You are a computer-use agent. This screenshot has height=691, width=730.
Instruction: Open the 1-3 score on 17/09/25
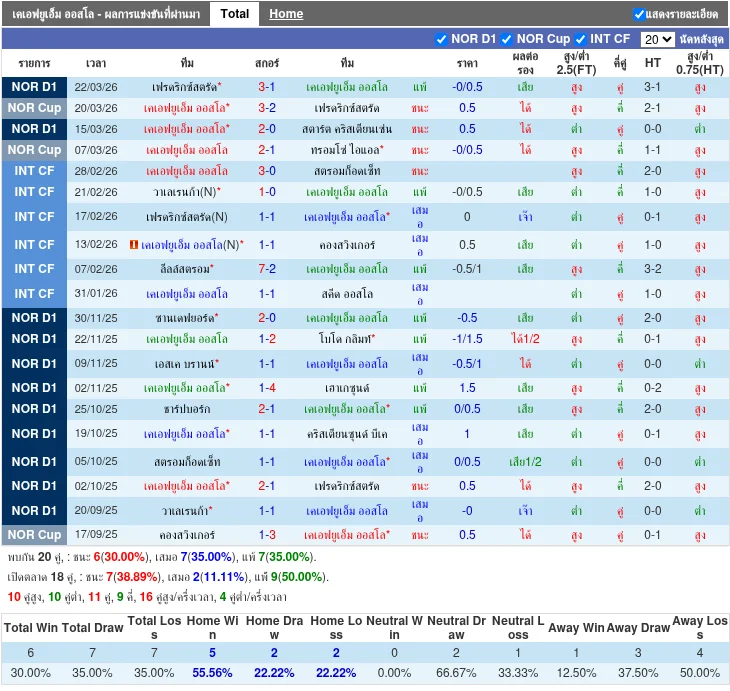pyautogui.click(x=267, y=535)
